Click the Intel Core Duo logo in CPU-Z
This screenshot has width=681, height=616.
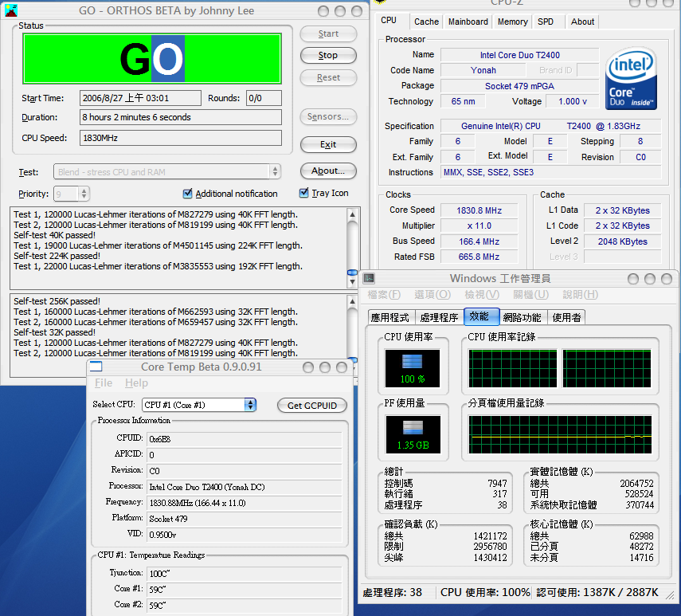[631, 79]
